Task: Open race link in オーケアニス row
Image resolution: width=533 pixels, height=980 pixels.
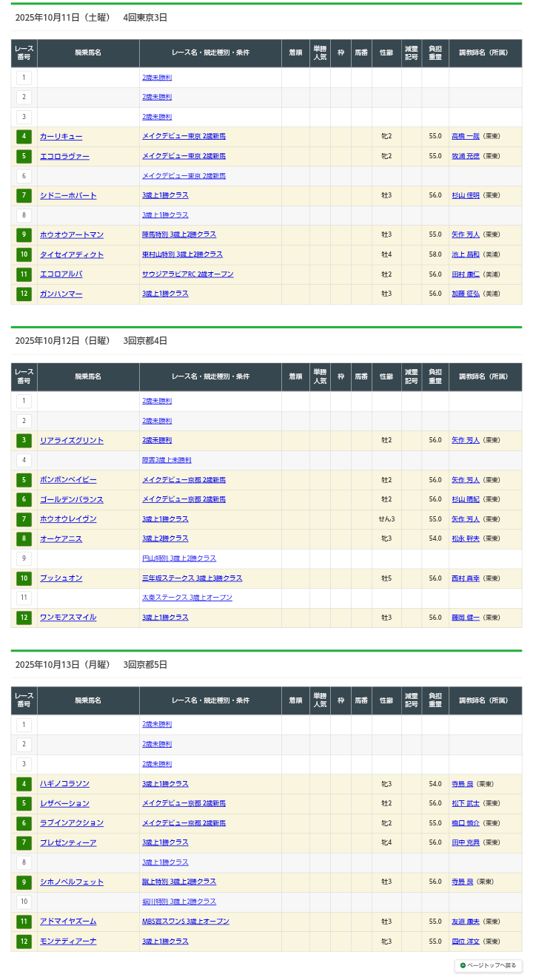Action: 165,538
